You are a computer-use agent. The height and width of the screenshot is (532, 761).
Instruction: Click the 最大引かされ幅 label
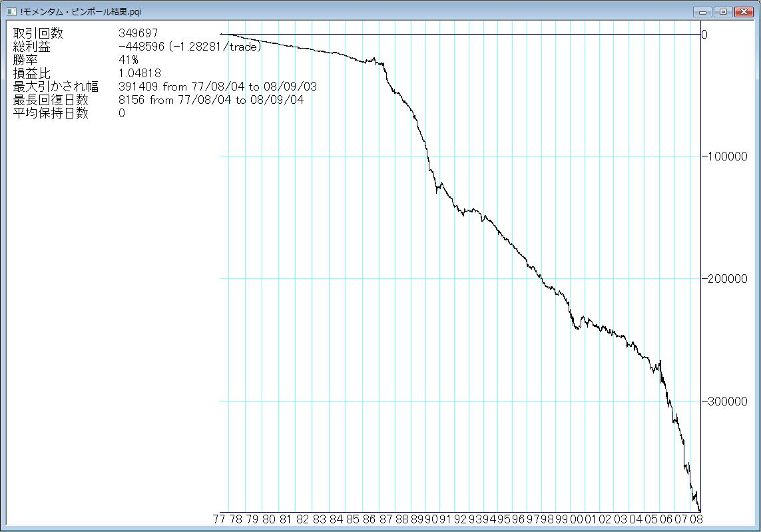(56, 87)
